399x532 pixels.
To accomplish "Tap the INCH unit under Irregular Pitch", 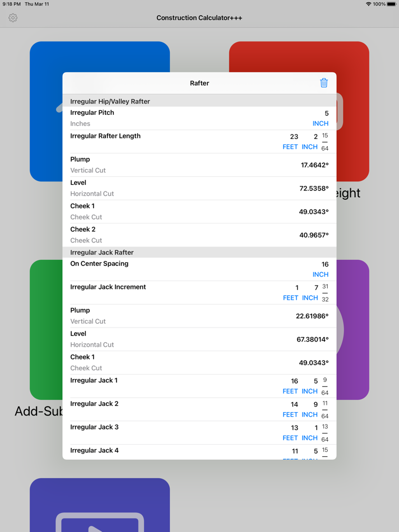I will (x=320, y=124).
